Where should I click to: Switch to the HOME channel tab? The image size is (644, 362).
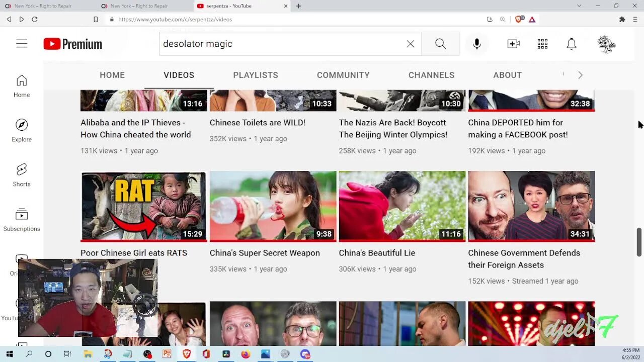pos(112,75)
